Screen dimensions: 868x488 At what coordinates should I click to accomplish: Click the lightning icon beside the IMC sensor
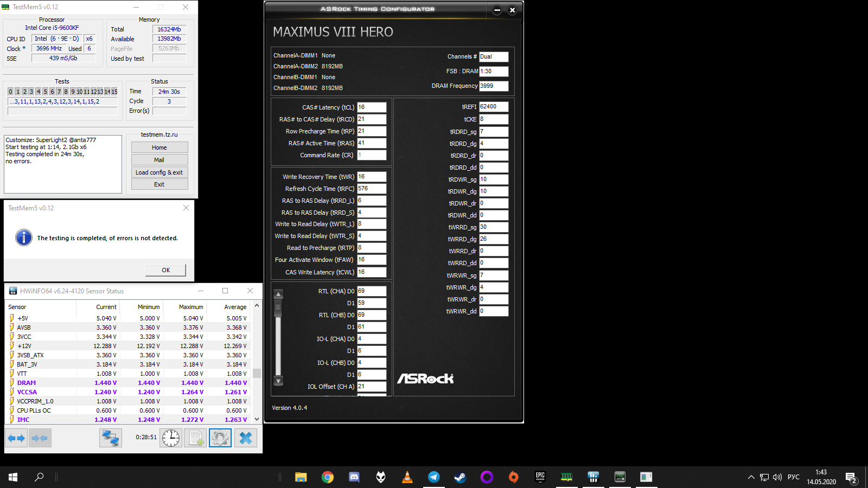point(12,420)
